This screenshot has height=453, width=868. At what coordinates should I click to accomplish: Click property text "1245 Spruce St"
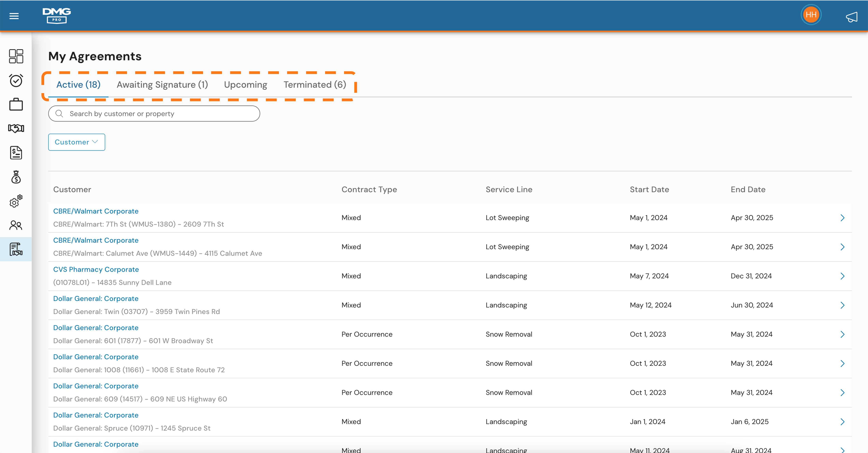pos(185,428)
